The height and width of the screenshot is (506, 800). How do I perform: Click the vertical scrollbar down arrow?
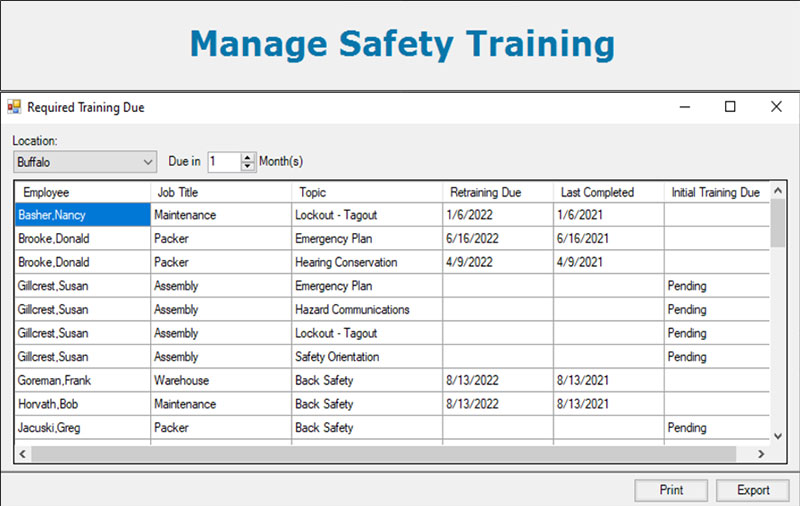pyautogui.click(x=778, y=436)
